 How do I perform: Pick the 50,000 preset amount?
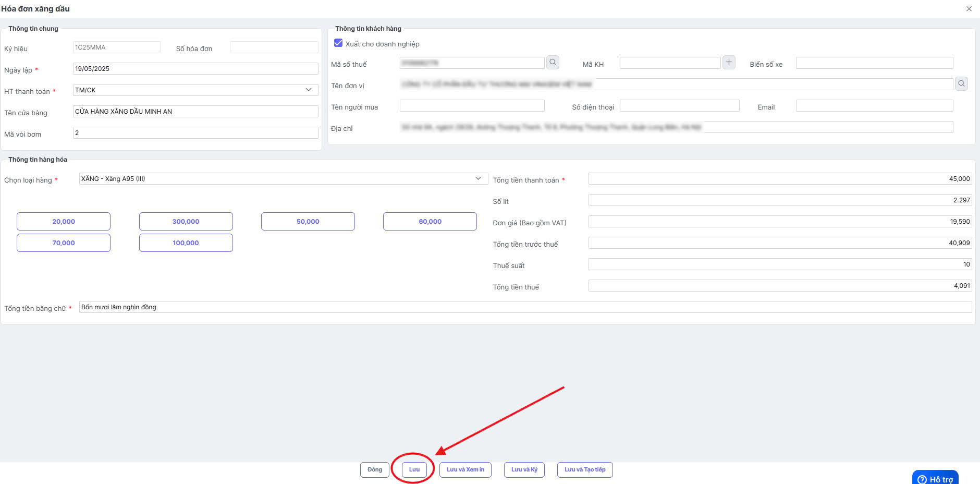(308, 222)
